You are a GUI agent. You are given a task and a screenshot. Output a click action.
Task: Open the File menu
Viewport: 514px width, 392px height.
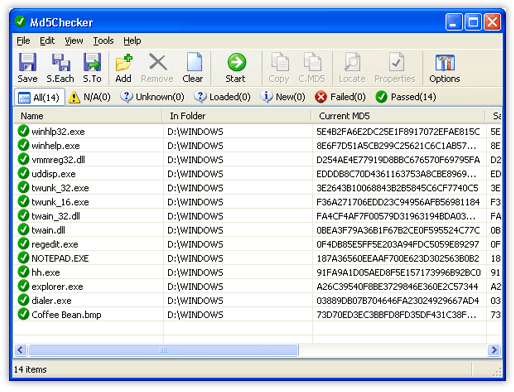[23, 41]
